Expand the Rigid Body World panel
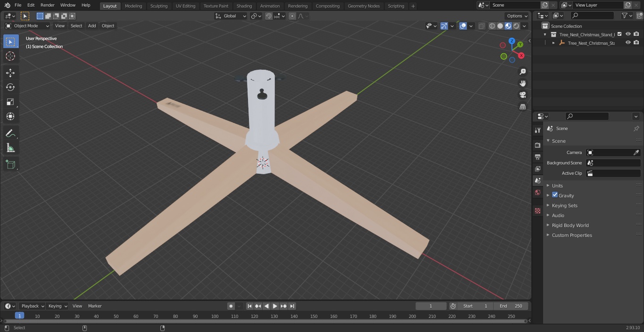The image size is (644, 332). pos(570,225)
